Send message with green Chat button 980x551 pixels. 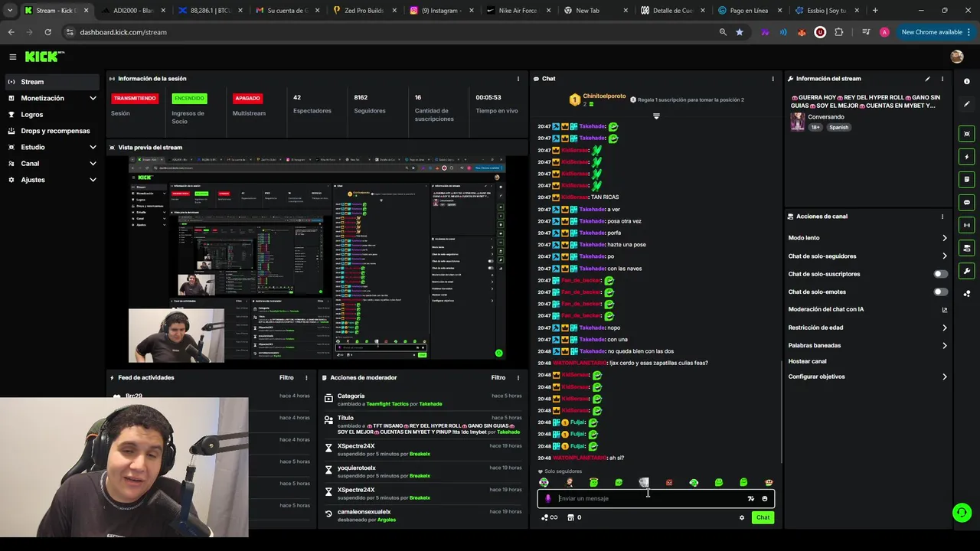pyautogui.click(x=763, y=517)
